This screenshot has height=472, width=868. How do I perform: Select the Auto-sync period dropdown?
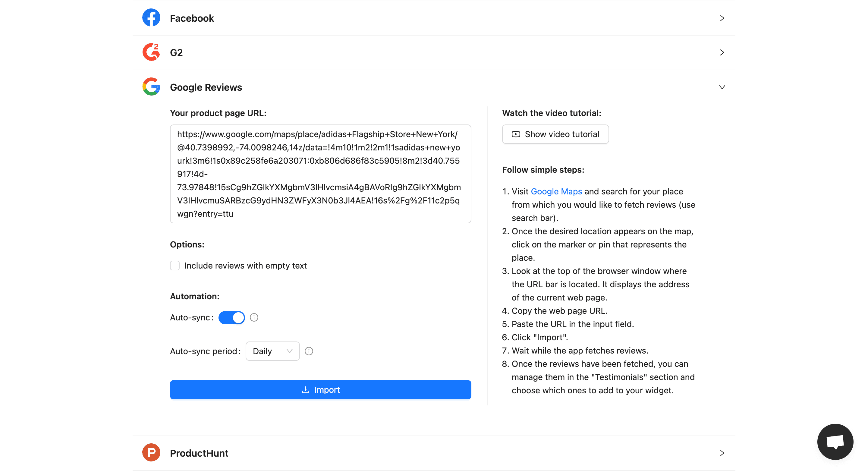click(272, 351)
